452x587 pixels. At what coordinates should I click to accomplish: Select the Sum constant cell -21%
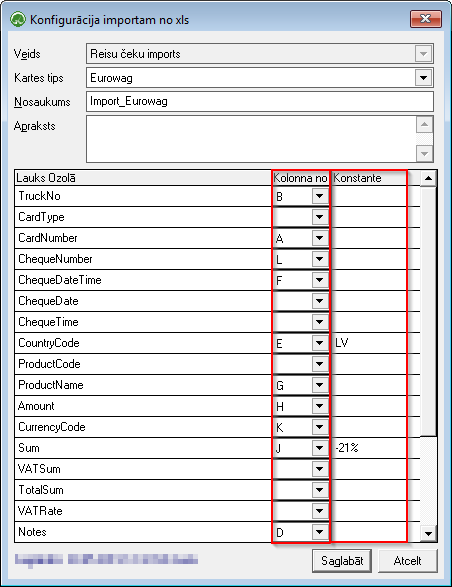(x=369, y=447)
